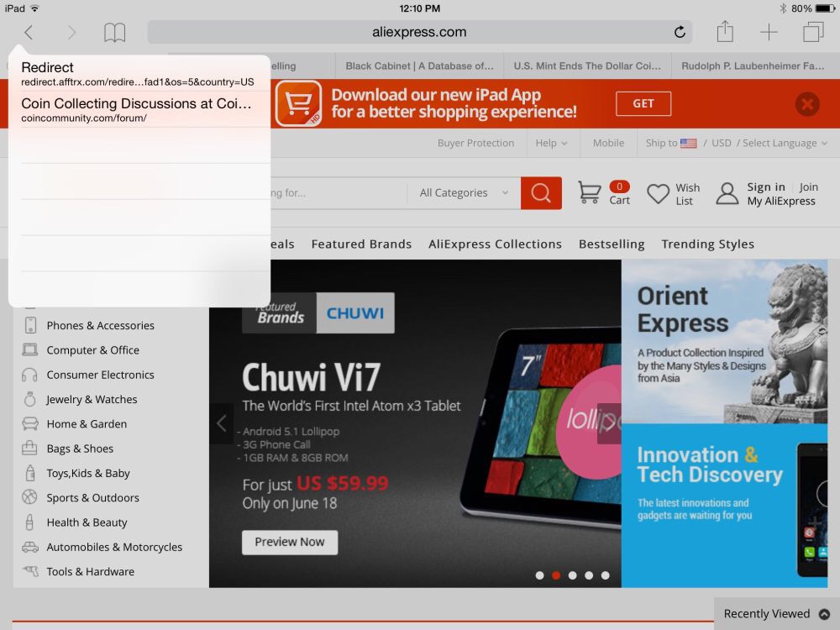Image resolution: width=840 pixels, height=630 pixels.
Task: Select the fourth carousel dot
Action: [589, 575]
